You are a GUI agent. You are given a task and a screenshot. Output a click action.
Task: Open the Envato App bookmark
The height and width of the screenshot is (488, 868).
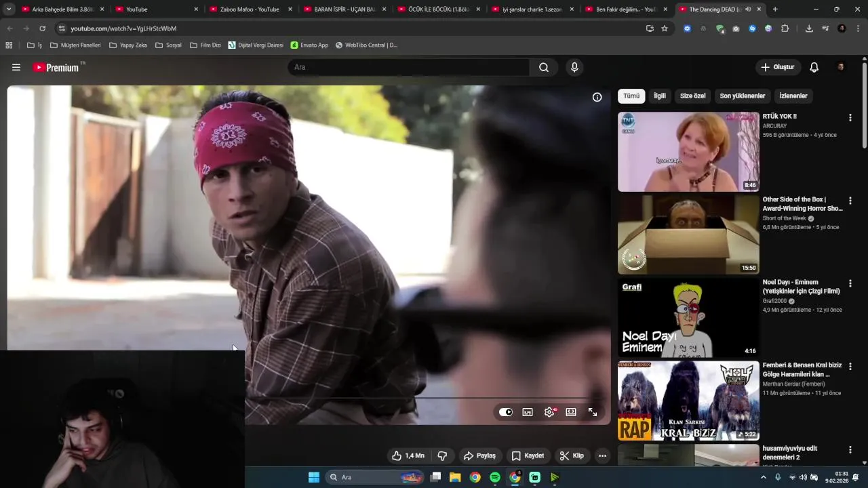click(309, 45)
